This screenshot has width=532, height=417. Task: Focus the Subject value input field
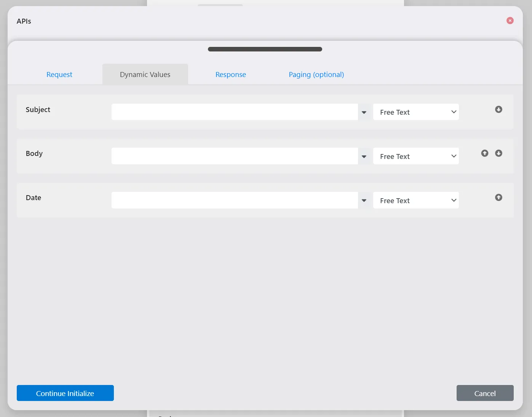(x=235, y=112)
